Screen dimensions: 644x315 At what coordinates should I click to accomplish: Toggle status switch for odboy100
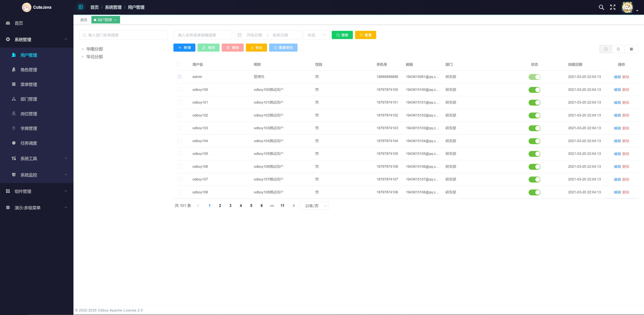pos(534,90)
